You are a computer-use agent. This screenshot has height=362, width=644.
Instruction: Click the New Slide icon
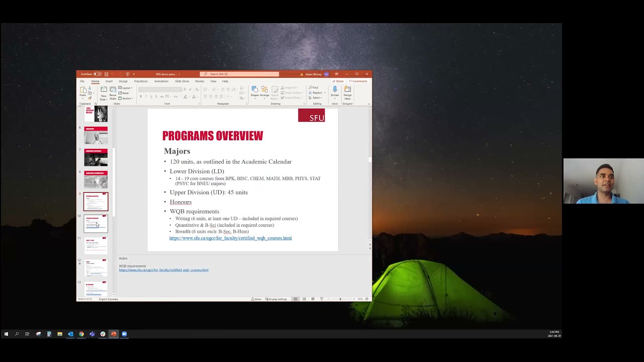tap(104, 89)
